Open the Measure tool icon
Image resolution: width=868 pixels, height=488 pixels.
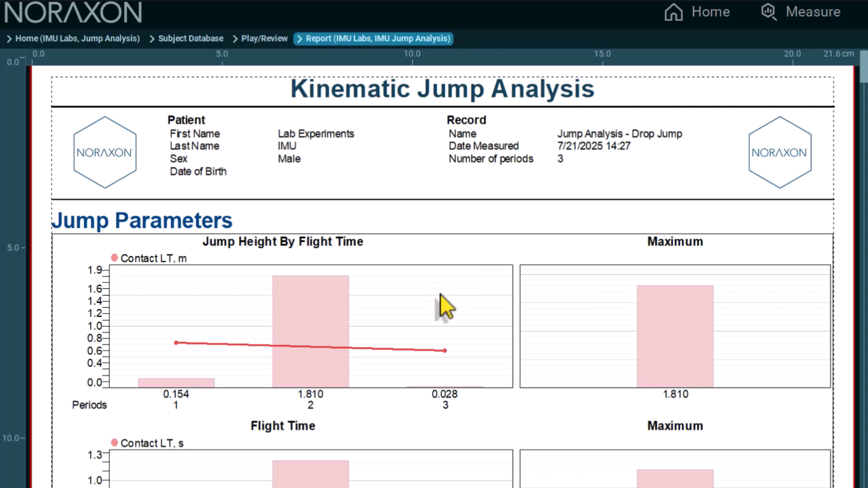tap(769, 12)
